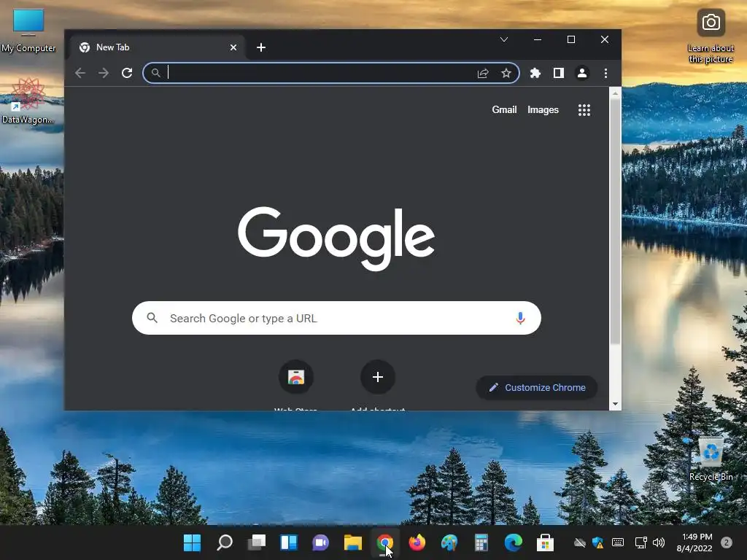Bookmark this tab with the star icon
Screen dimensions: 747x560
506,73
